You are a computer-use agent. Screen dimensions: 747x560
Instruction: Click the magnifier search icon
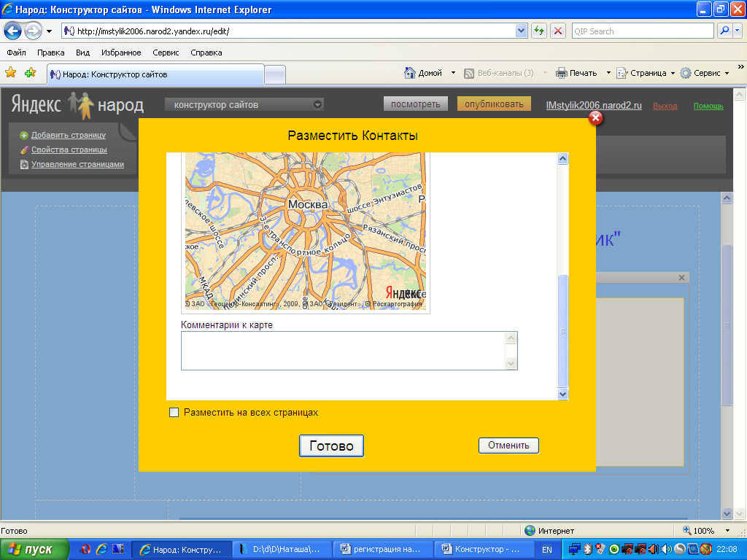(724, 31)
